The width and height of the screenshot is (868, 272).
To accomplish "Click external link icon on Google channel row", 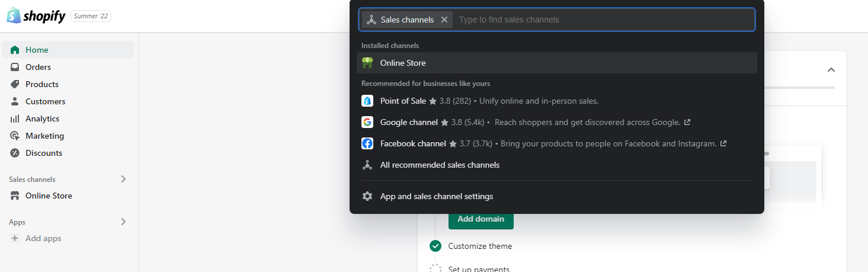I will pos(687,122).
